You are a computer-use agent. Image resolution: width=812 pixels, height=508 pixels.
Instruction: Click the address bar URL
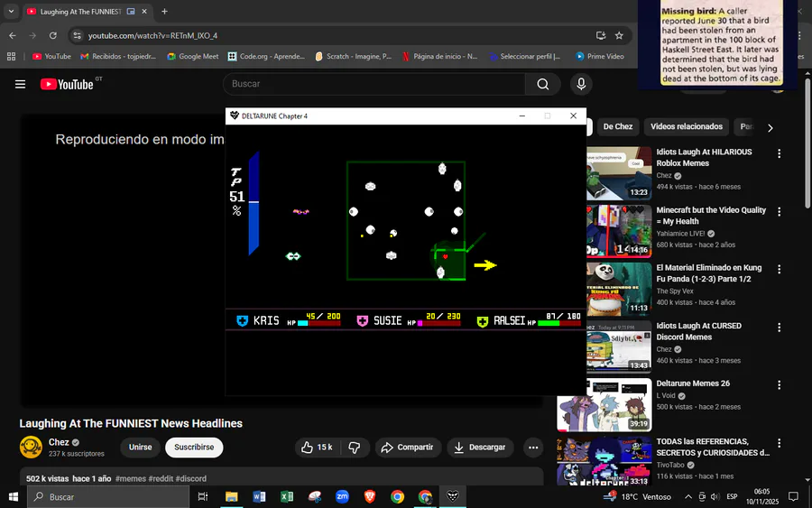click(152, 36)
